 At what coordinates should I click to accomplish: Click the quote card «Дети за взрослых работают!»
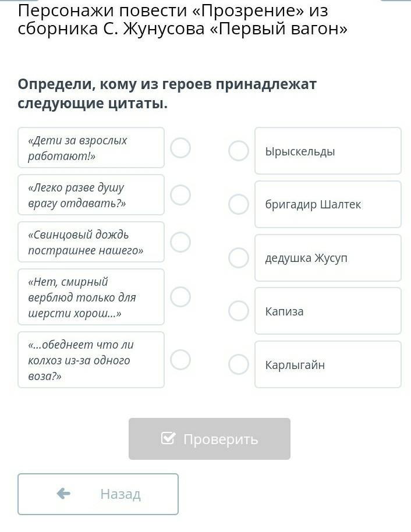91,148
